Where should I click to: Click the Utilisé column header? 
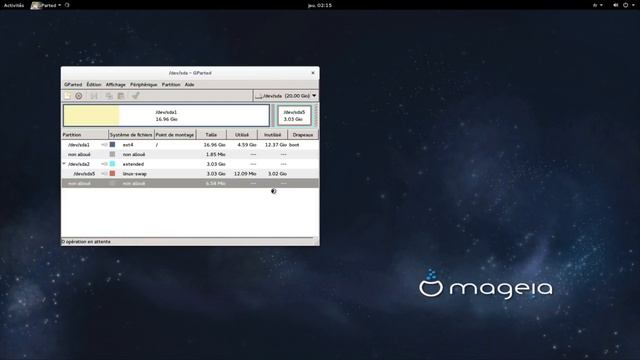242,135
